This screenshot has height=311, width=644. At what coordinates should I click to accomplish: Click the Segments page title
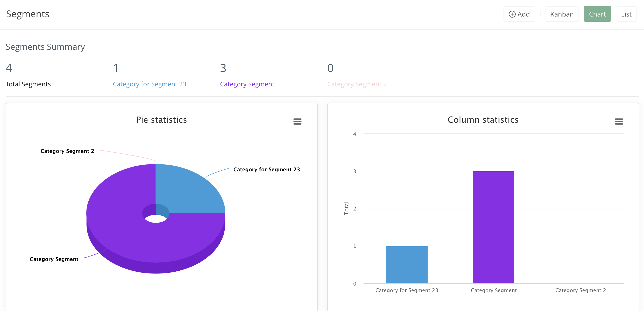coord(28,14)
